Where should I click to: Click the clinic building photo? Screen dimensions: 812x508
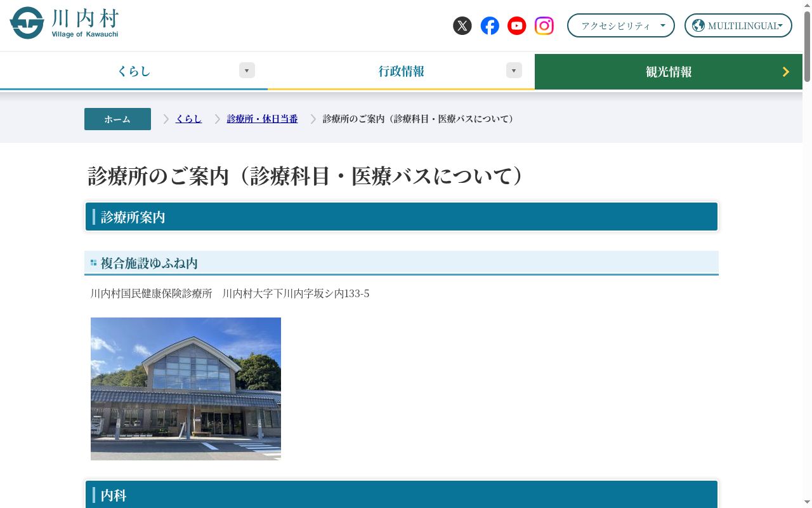coord(186,389)
